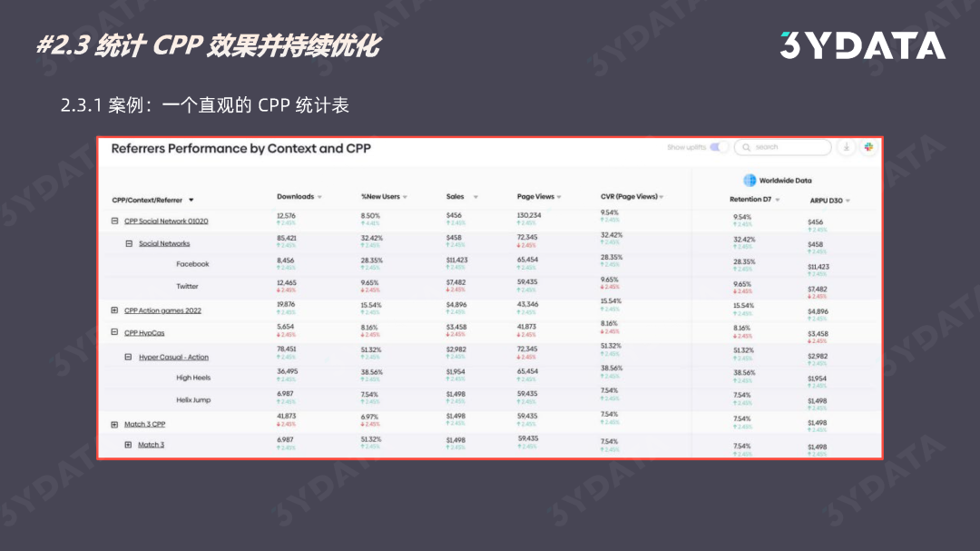The height and width of the screenshot is (551, 980).
Task: Click the Downloads value 85,421
Action: [286, 239]
